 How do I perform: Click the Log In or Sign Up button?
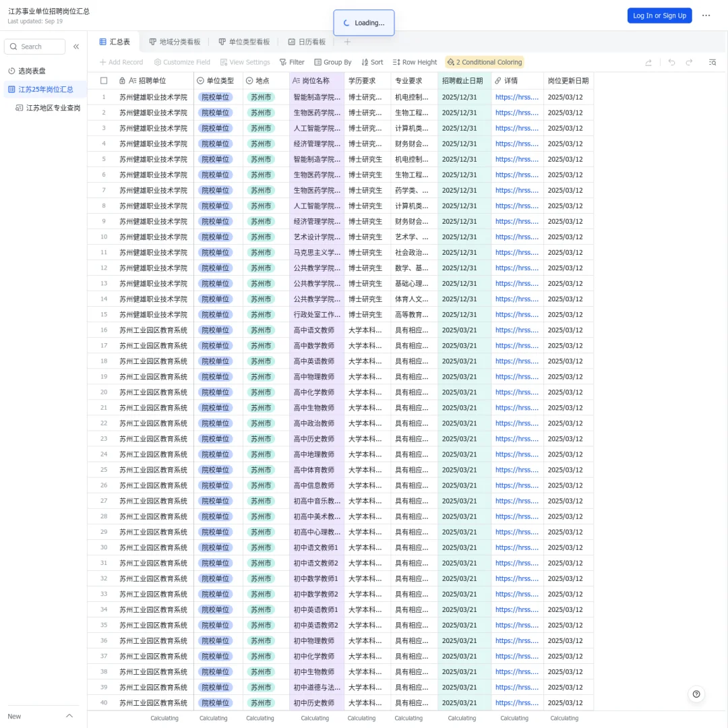[x=659, y=16]
